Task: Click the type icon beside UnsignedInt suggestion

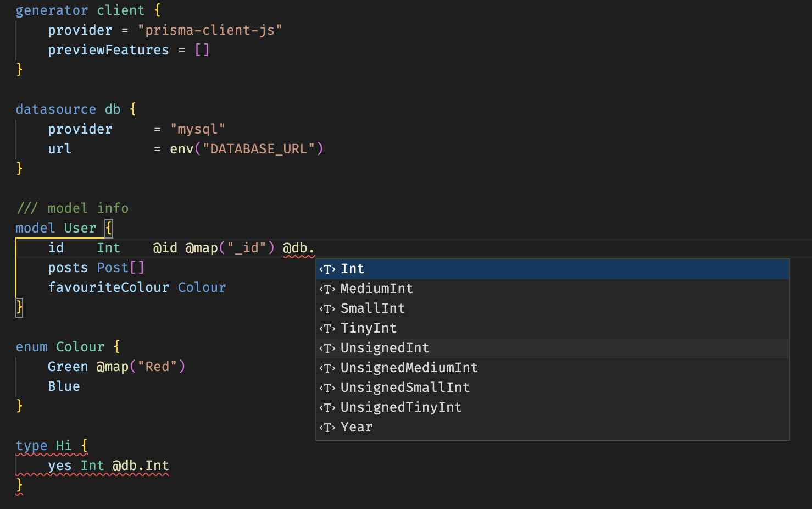Action: 327,348
